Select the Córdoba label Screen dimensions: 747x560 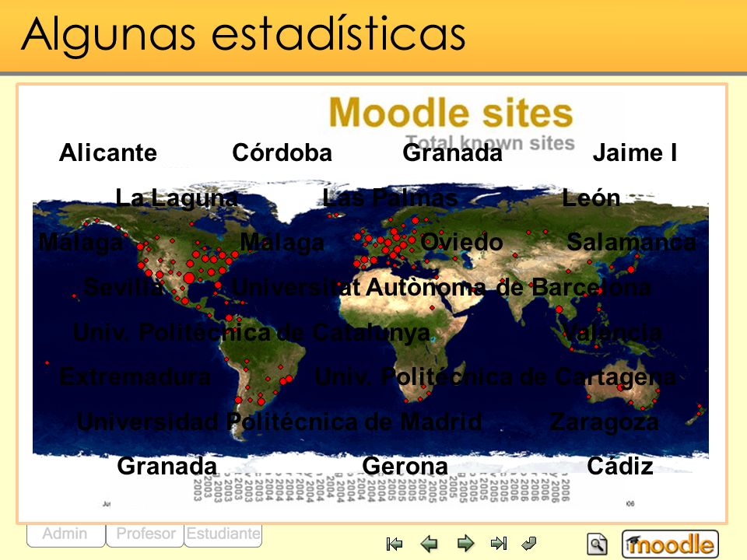(x=282, y=153)
